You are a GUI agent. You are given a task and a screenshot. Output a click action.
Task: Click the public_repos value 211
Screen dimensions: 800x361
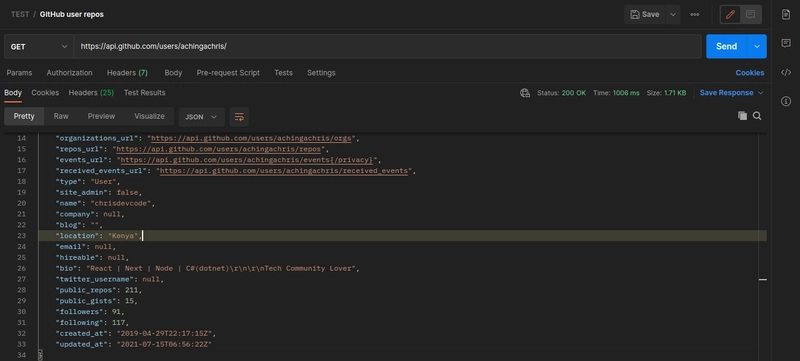(x=131, y=290)
